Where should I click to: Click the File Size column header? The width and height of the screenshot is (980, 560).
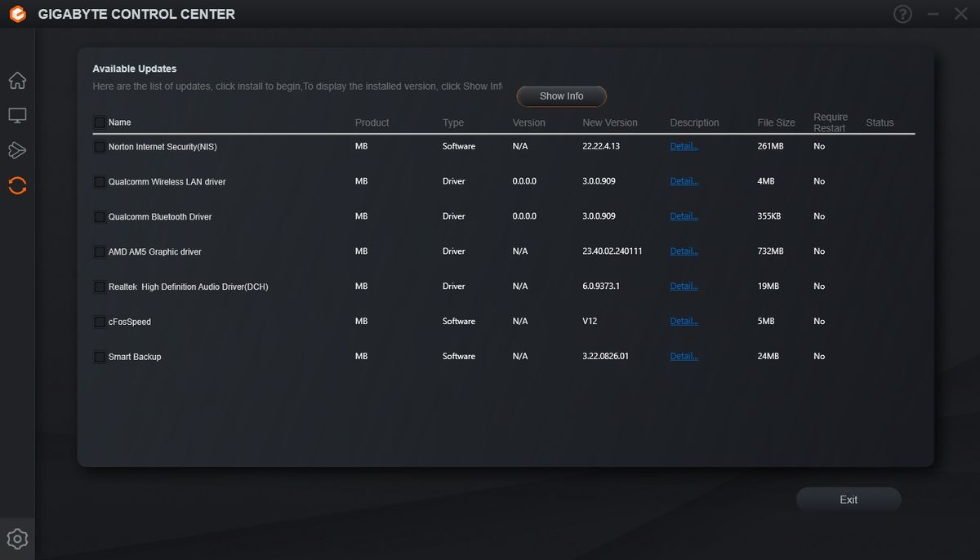coord(776,122)
